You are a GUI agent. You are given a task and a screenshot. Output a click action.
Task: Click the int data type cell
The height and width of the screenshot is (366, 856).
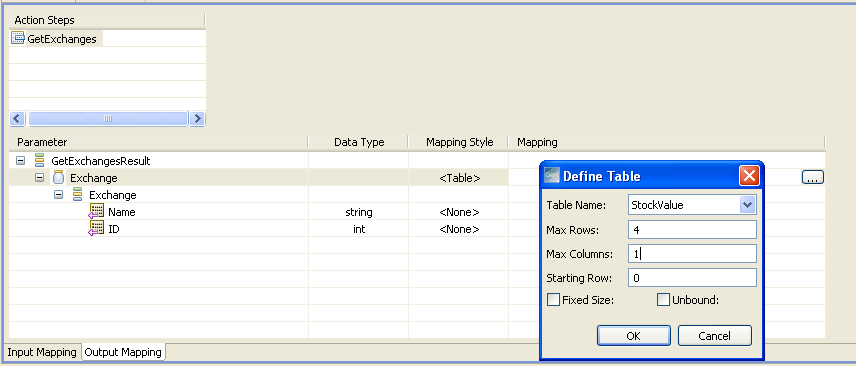point(359,229)
